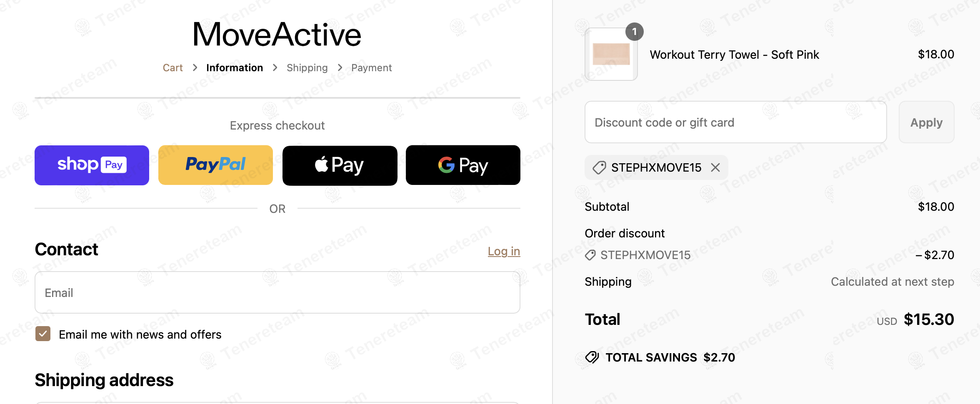Jump to the Shipping breadcrumb step
Viewport: 980px width, 404px height.
coord(307,68)
